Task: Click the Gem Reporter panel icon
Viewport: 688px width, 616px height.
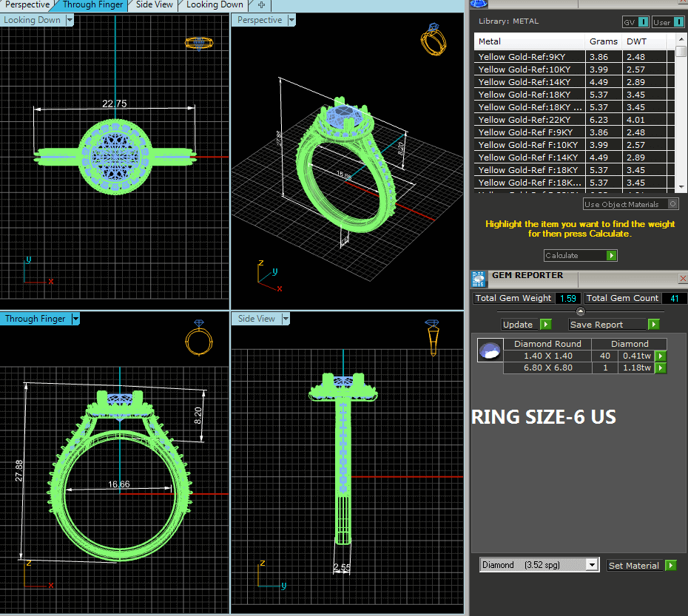Action: coord(479,279)
